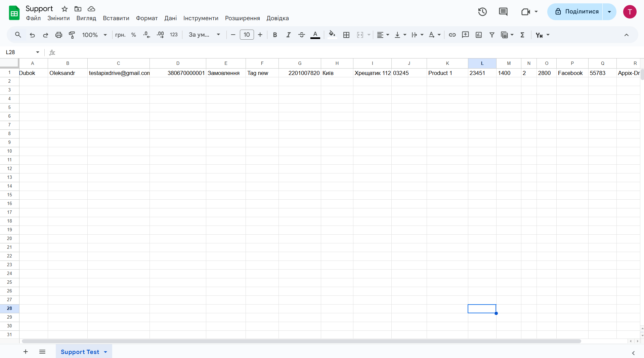Open text rotation dropdown
Viewport: 644px width, 358px height.
point(435,35)
